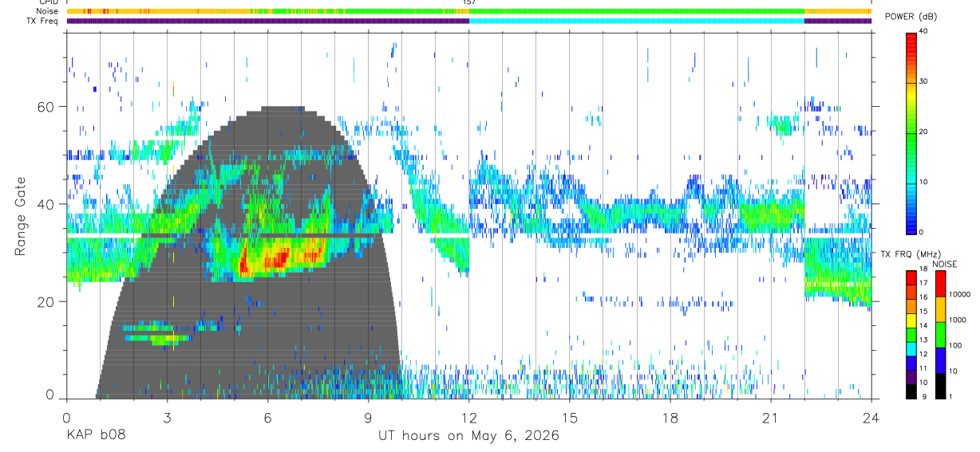Click the 12 tick on the UT hours axis
Viewport: 980px width, 452px height.
coord(468,417)
